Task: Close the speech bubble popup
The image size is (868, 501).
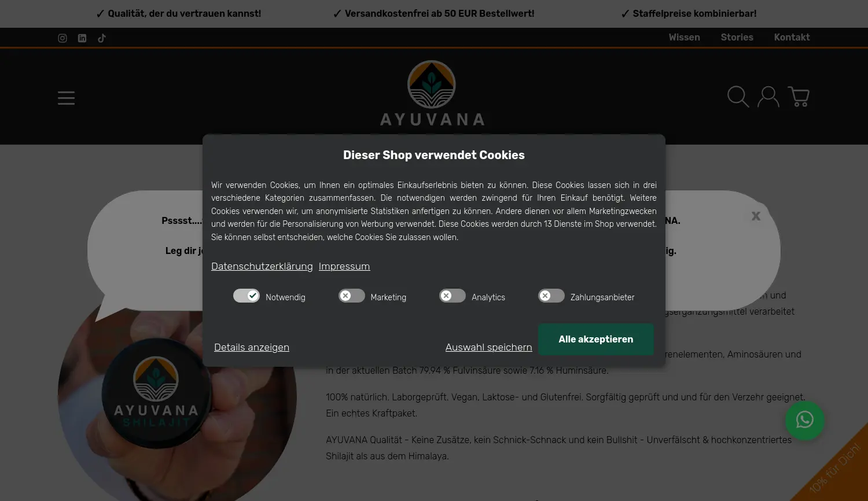Action: [756, 216]
